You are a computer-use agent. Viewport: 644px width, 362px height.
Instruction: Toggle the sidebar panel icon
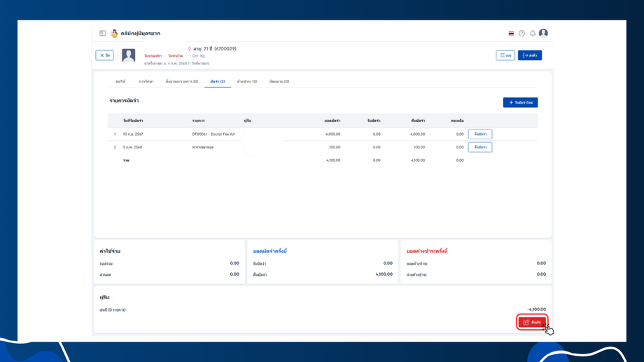pos(103,34)
